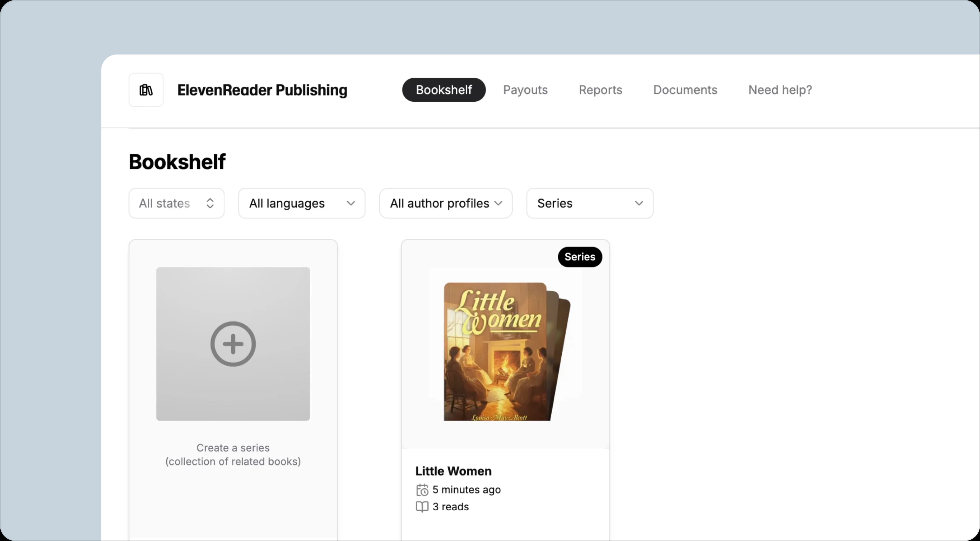Image resolution: width=980 pixels, height=541 pixels.
Task: Switch to the Payouts tab
Action: pyautogui.click(x=525, y=90)
